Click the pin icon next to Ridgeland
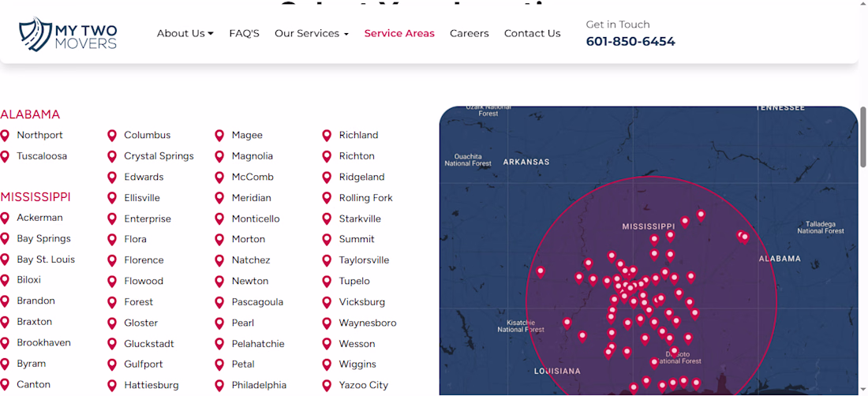The width and height of the screenshot is (868, 396). (327, 177)
